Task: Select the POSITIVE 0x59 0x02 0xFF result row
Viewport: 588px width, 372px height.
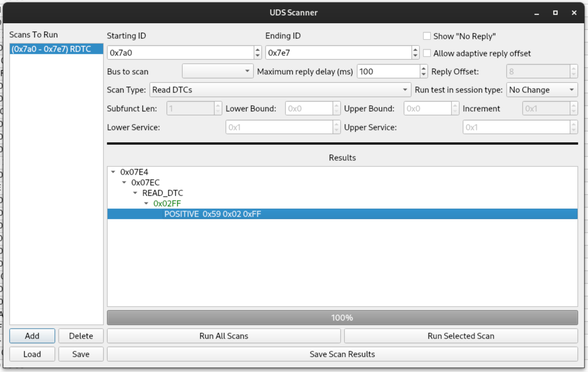Action: (x=213, y=214)
